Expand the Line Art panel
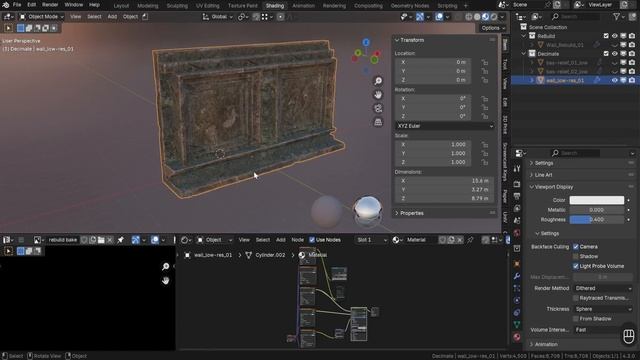The height and width of the screenshot is (360, 640). [543, 175]
